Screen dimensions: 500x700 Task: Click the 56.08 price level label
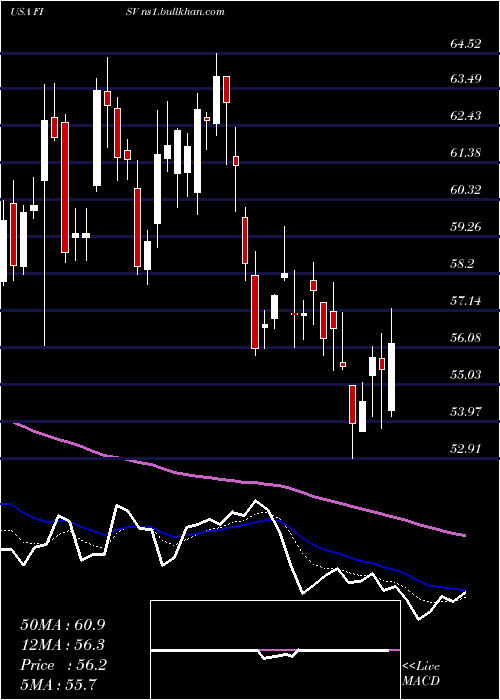(466, 338)
